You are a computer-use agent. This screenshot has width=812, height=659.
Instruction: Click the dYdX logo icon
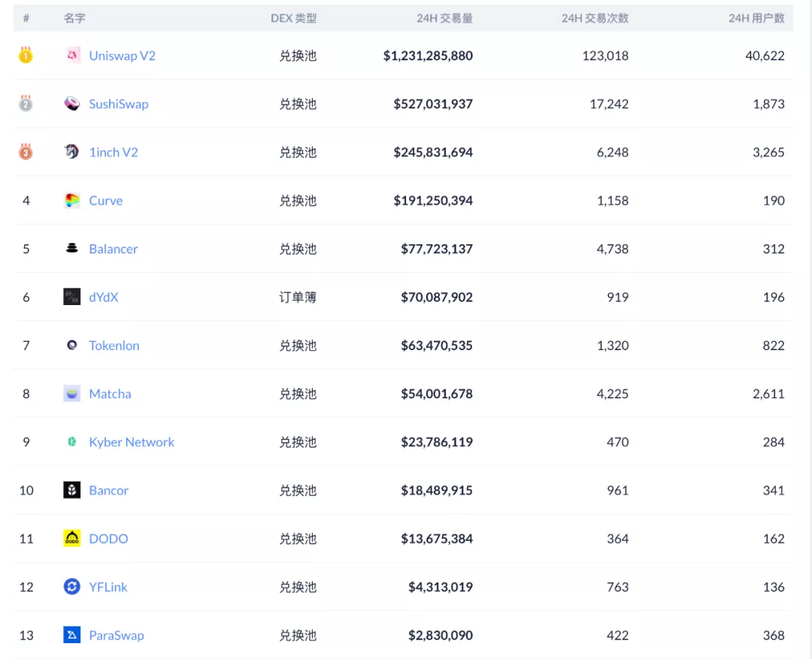pos(72,297)
